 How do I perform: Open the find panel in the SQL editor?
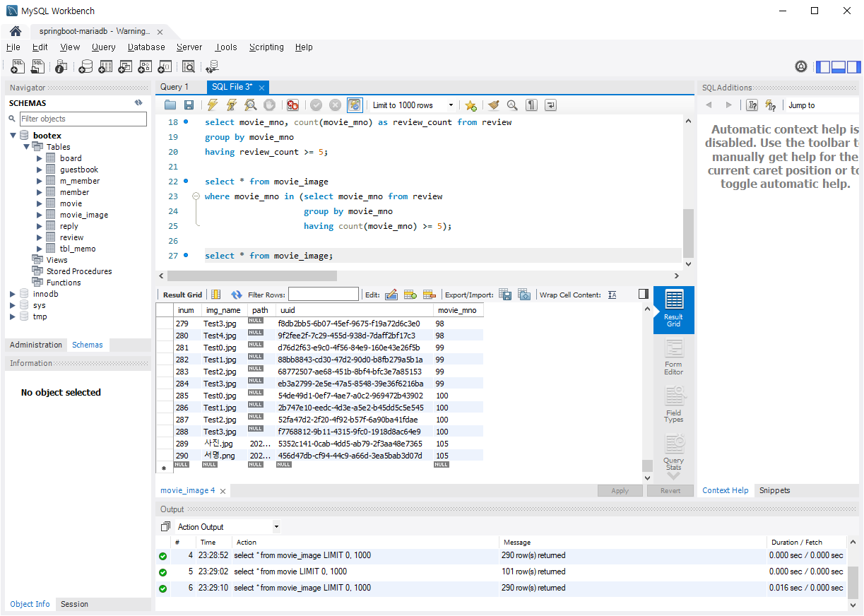click(512, 105)
